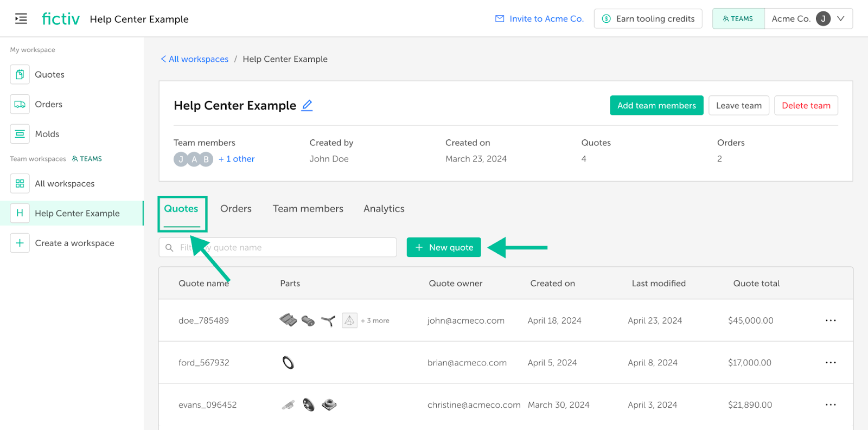Click the Filter by quote name field
This screenshot has height=430, width=868.
click(x=278, y=247)
